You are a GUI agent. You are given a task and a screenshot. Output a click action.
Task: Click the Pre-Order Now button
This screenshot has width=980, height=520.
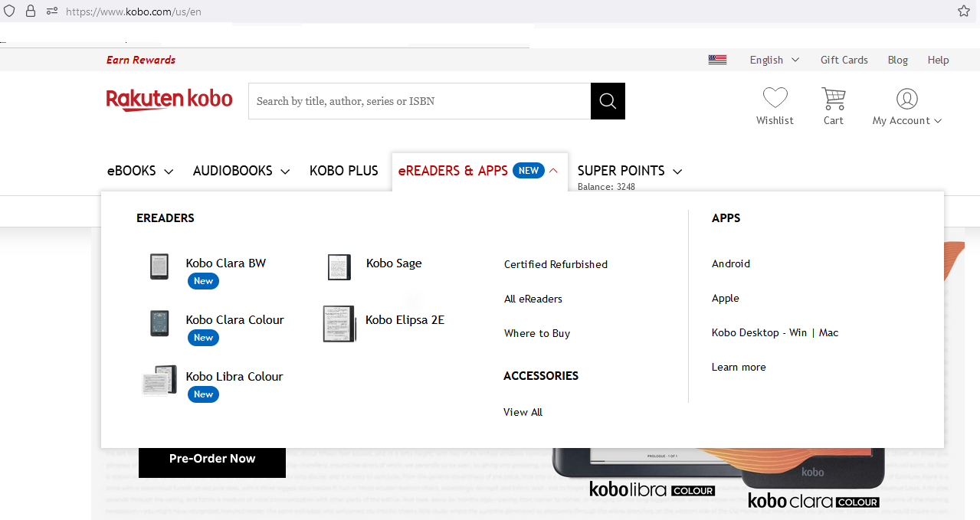point(212,459)
